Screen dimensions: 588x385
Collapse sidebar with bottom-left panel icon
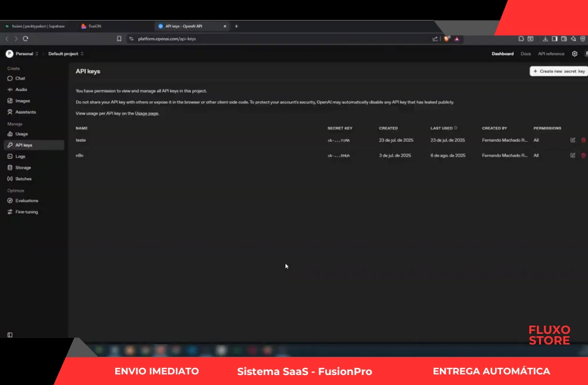(x=10, y=334)
